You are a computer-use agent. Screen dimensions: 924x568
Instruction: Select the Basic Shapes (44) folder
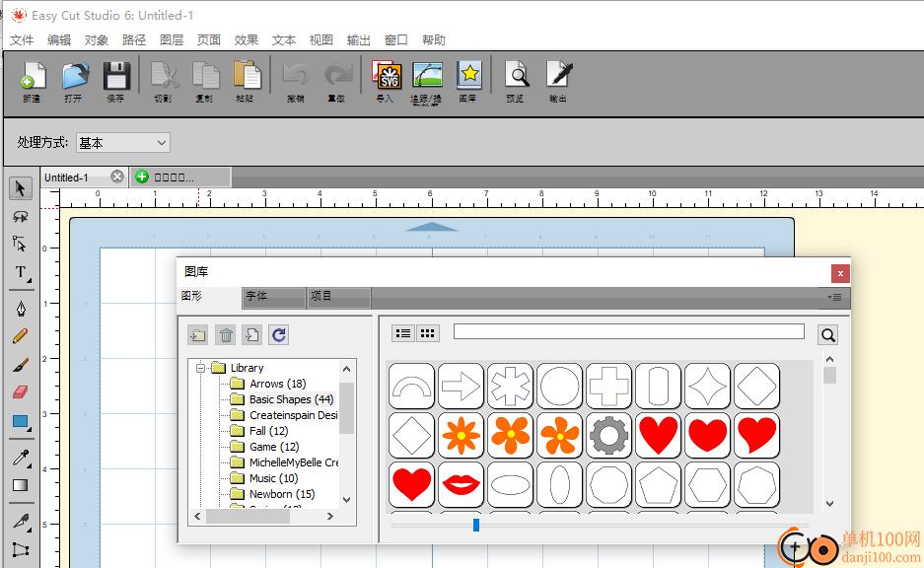tap(291, 399)
